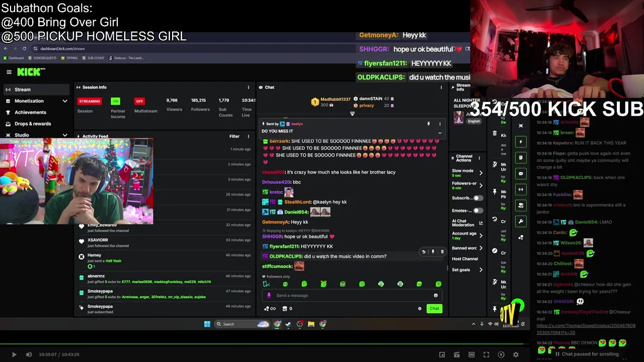Image resolution: width=644 pixels, height=362 pixels.
Task: Open the Activity Feed options menu
Action: coord(248,136)
